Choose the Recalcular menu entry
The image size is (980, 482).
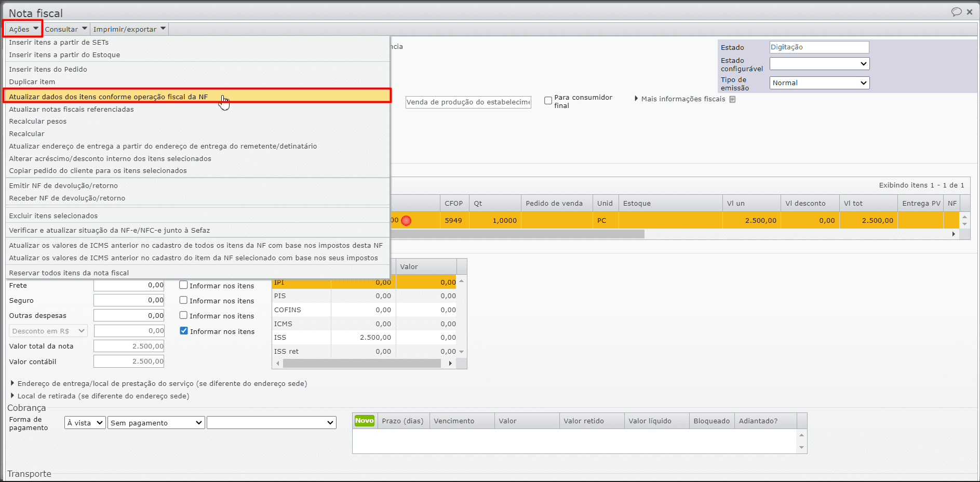pyautogui.click(x=197, y=134)
